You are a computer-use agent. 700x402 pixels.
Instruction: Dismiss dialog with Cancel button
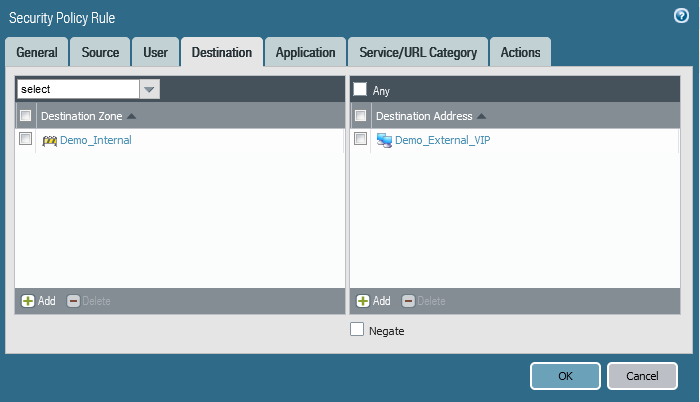tap(642, 376)
